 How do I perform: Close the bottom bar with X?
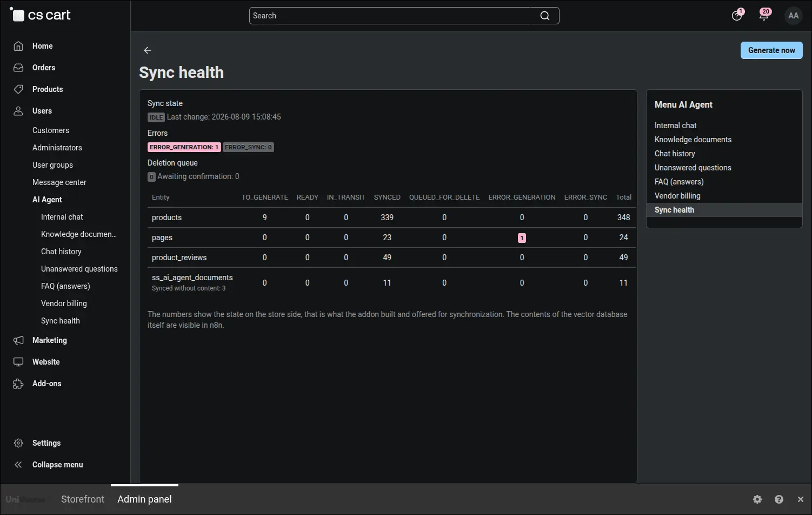(x=801, y=499)
